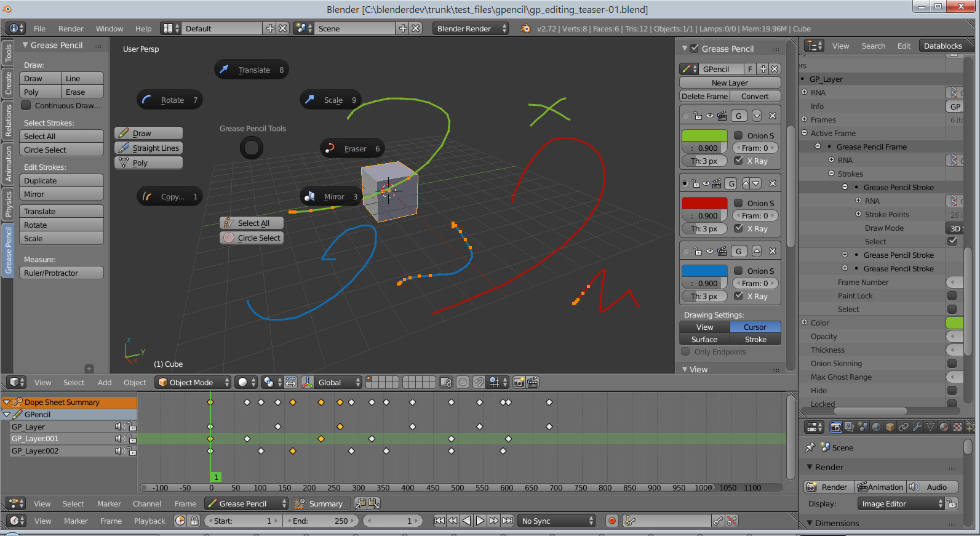980x536 pixels.
Task: Click the Delete Frame button
Action: point(704,96)
